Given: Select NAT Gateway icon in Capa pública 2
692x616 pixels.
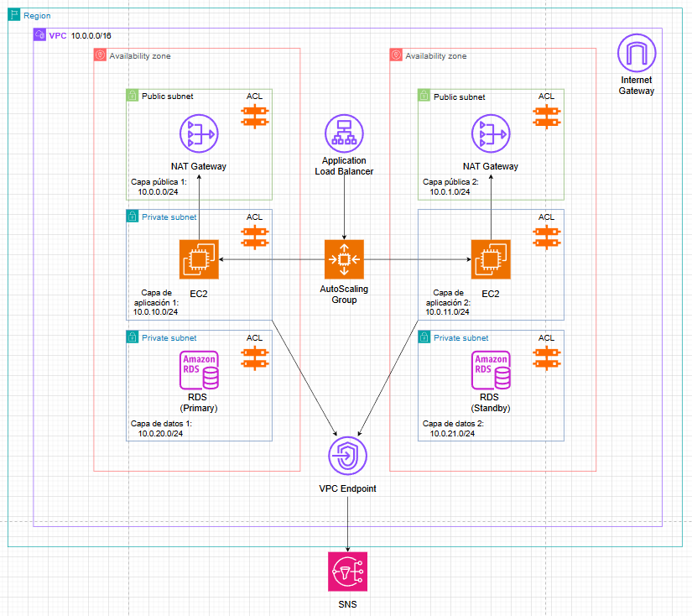Looking at the screenshot, I should coord(491,133).
